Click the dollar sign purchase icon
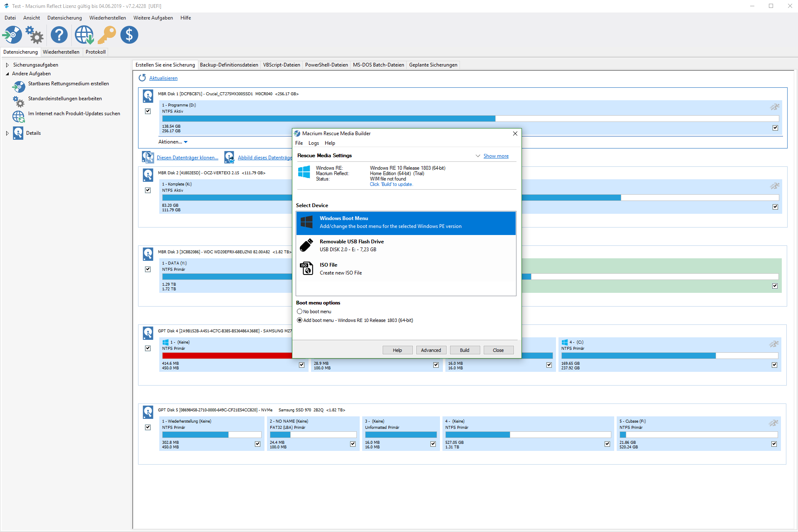 click(x=129, y=35)
